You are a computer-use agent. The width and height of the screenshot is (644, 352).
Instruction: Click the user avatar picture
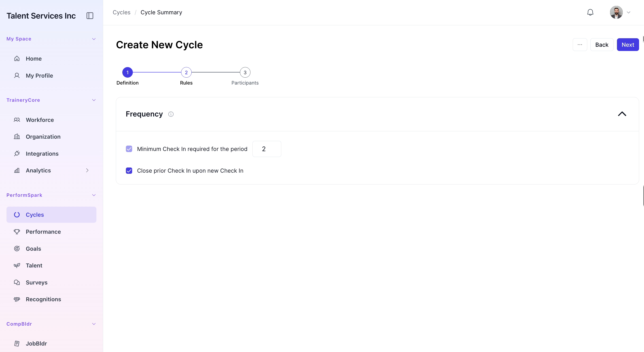[616, 12]
